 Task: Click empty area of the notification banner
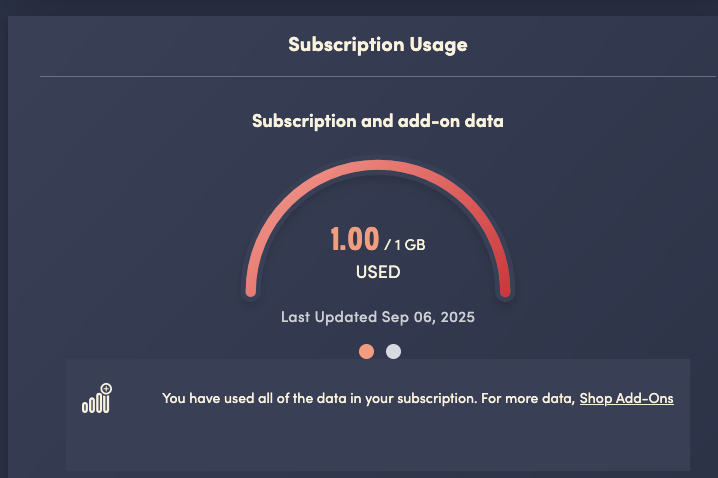click(x=377, y=445)
